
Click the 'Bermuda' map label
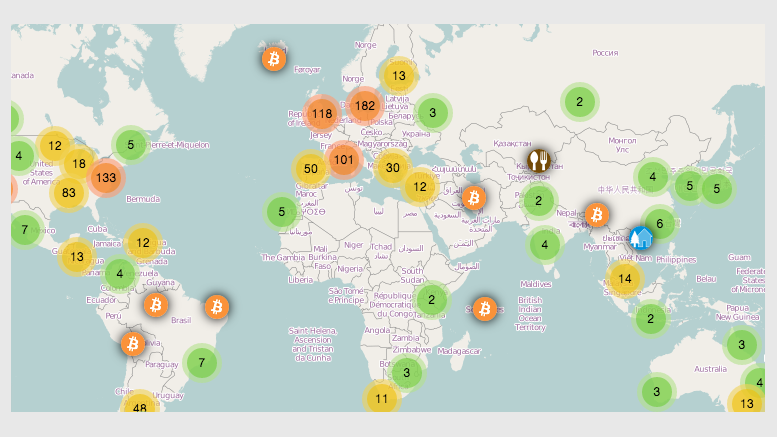pyautogui.click(x=143, y=199)
